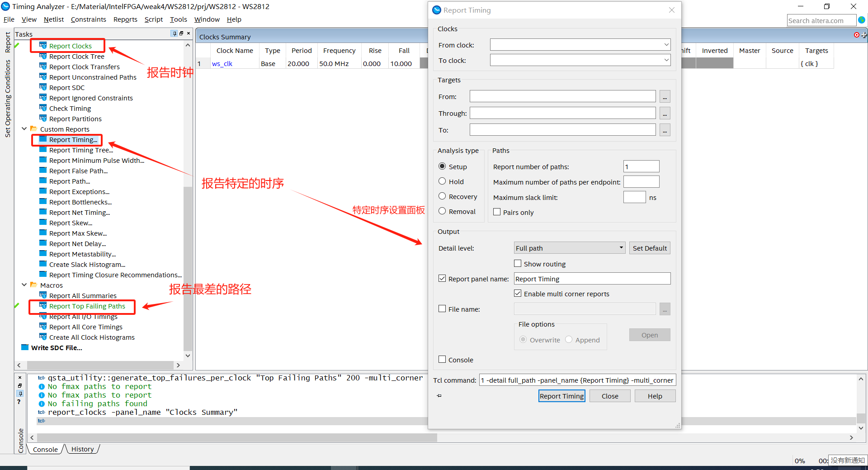Click the Create All Clock Histograms icon
Viewport: 868px width, 470px height.
pos(43,337)
